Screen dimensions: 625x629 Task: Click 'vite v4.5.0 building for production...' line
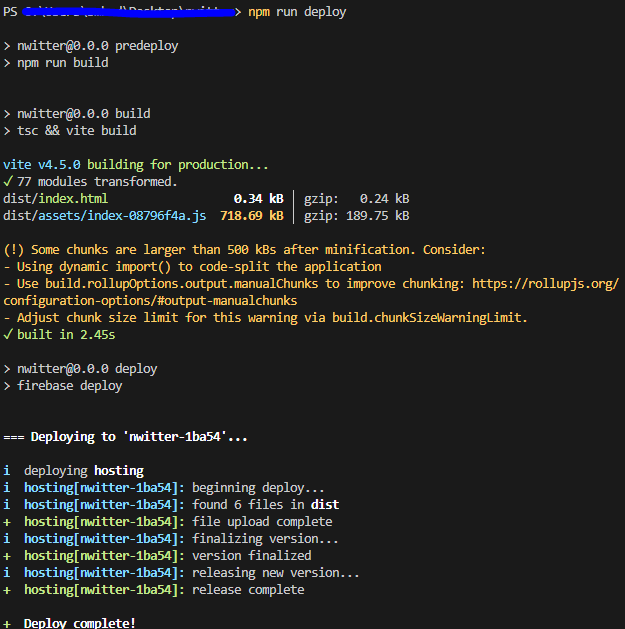pyautogui.click(x=136, y=165)
